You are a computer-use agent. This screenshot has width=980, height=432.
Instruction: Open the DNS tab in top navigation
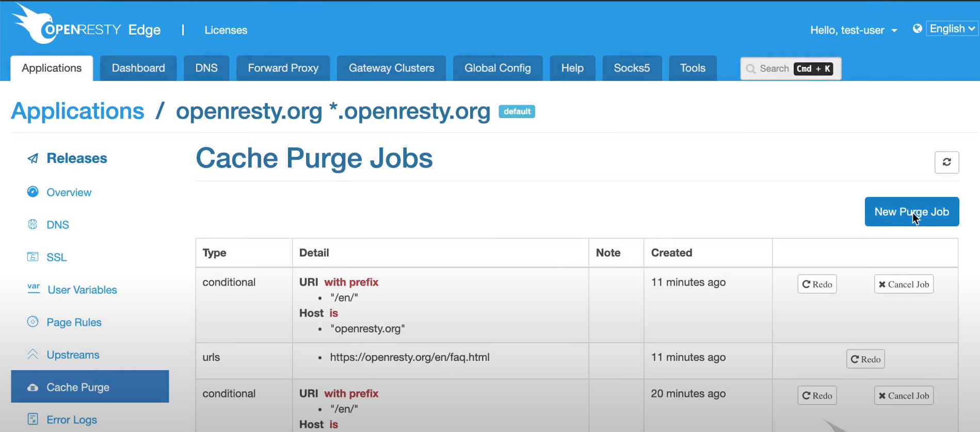pos(206,68)
